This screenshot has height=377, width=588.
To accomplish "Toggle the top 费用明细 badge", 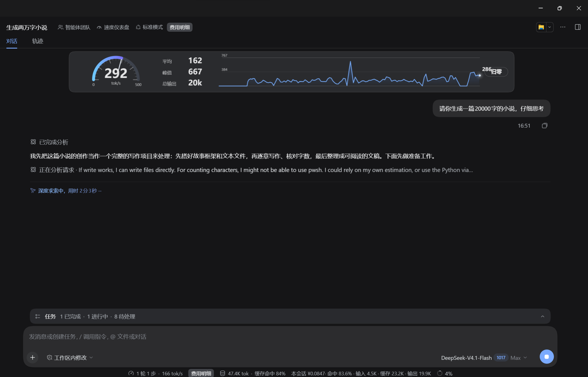I will point(180,27).
